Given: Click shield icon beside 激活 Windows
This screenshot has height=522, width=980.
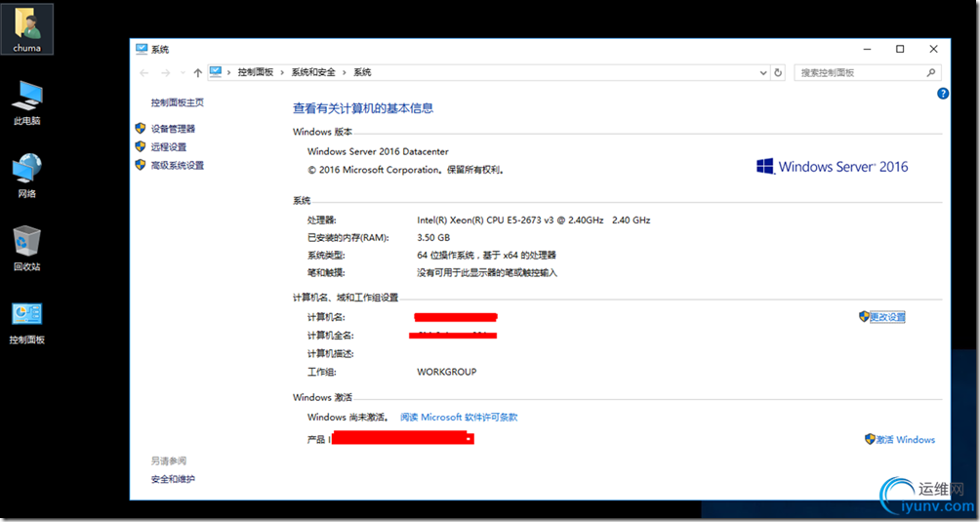Looking at the screenshot, I should click(870, 439).
